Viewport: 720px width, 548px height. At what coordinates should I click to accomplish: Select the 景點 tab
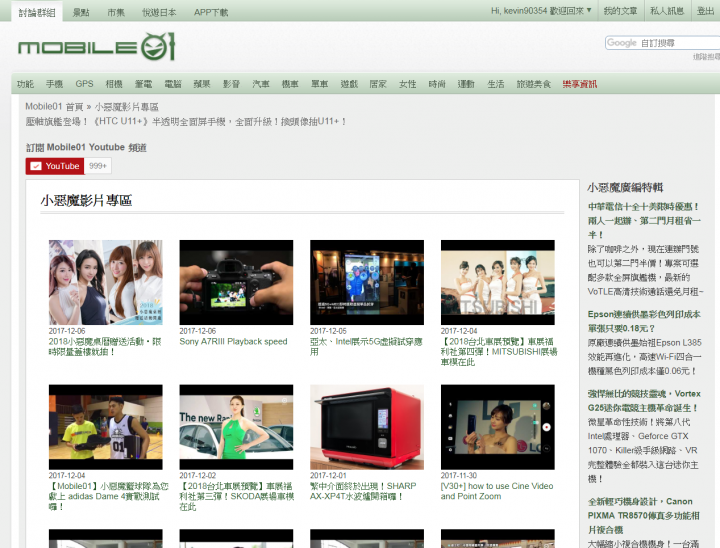[81, 12]
